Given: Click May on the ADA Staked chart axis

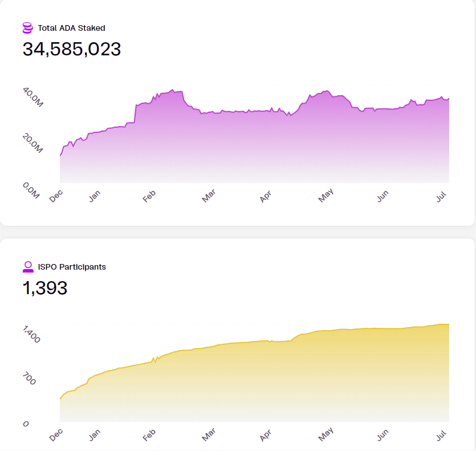Looking at the screenshot, I should [326, 196].
